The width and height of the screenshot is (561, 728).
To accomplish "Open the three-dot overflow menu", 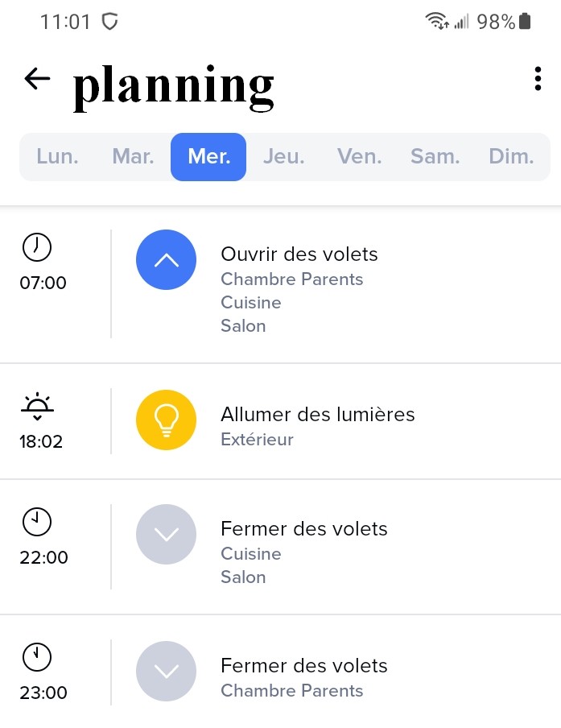I will (538, 79).
